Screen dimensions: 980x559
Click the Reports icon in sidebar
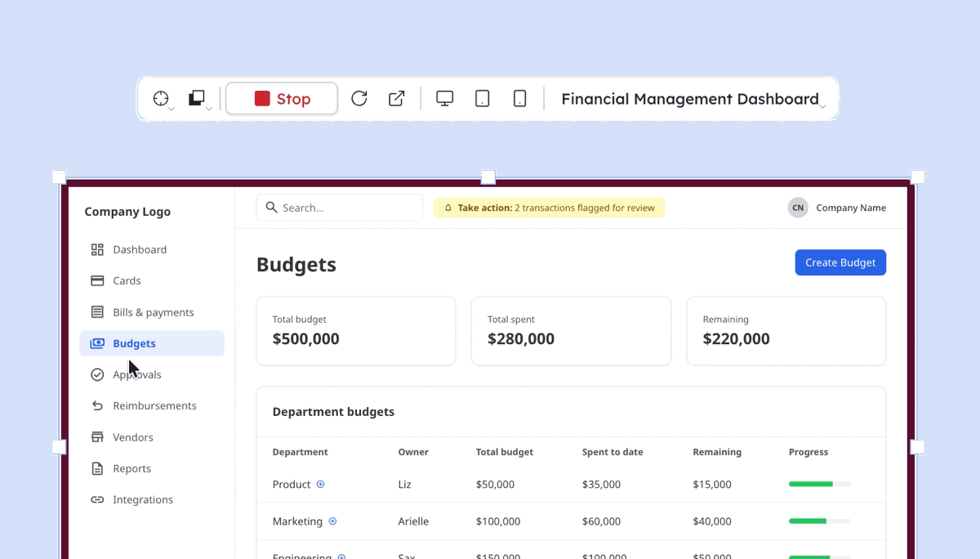96,468
